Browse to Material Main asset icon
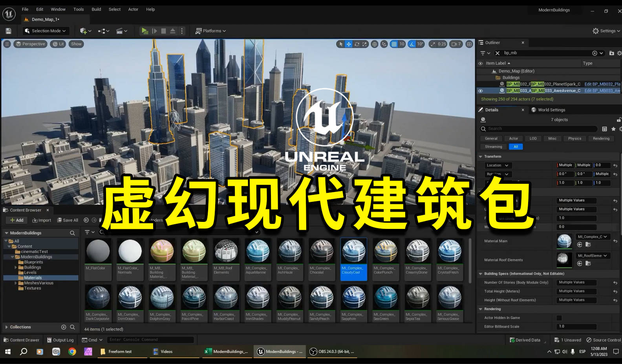622x364 pixels. [588, 245]
